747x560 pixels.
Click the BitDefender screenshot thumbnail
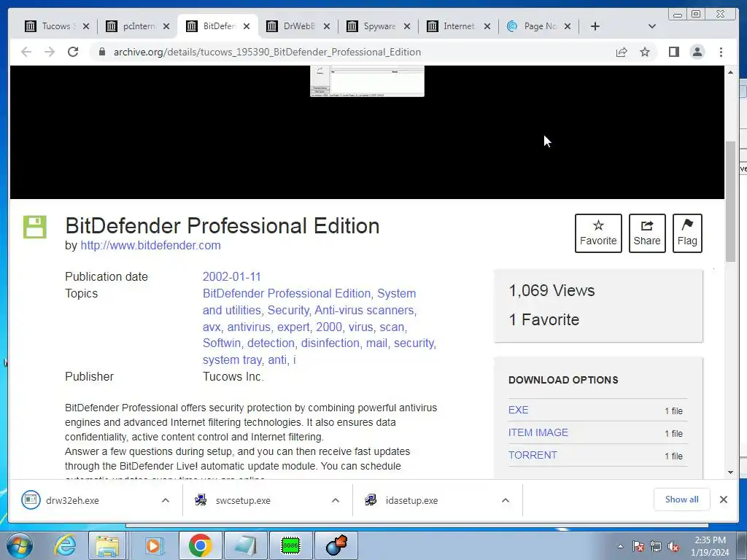(367, 81)
